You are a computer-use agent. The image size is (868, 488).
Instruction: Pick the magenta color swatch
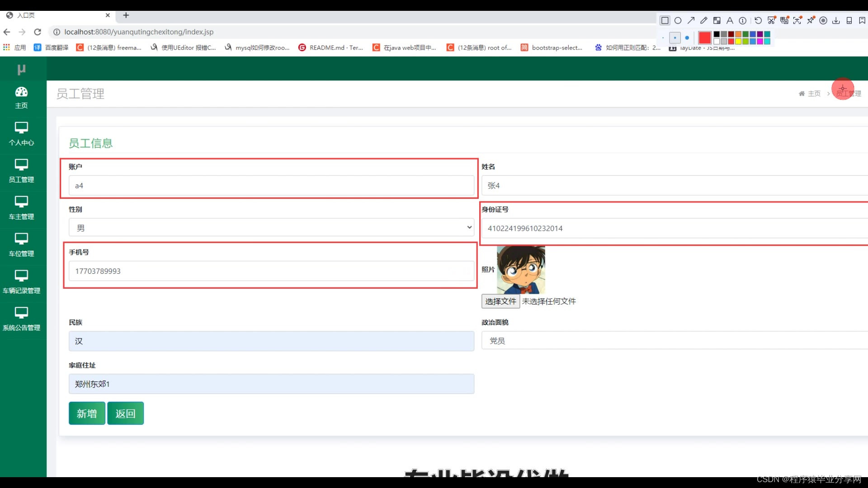point(760,41)
